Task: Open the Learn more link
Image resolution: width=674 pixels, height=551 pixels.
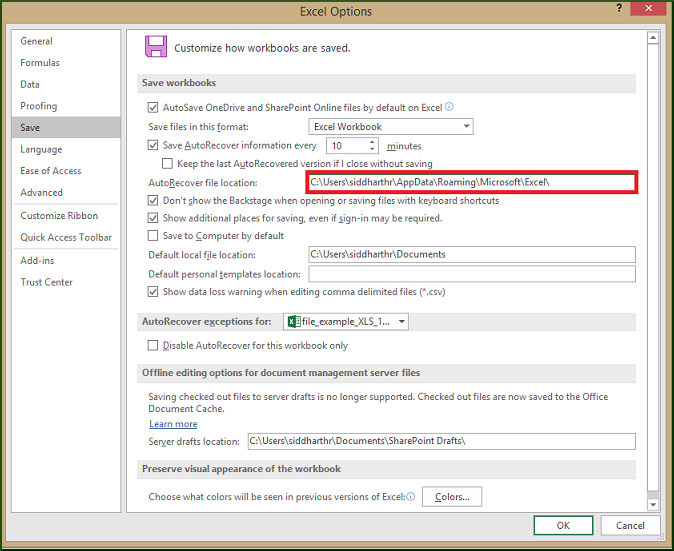Action: click(173, 424)
